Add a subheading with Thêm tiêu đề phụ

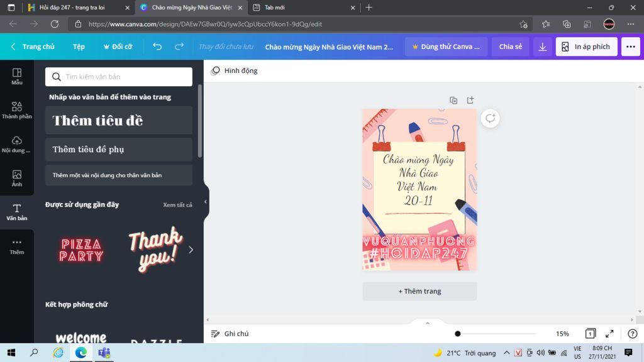pyautogui.click(x=119, y=150)
